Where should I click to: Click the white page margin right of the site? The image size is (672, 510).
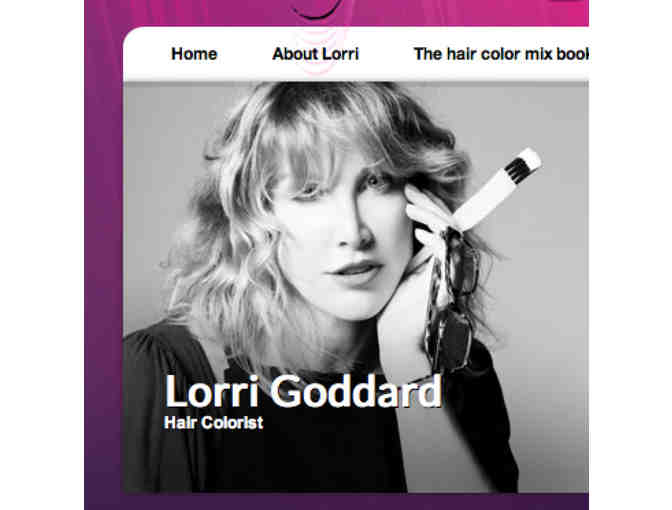click(630, 255)
